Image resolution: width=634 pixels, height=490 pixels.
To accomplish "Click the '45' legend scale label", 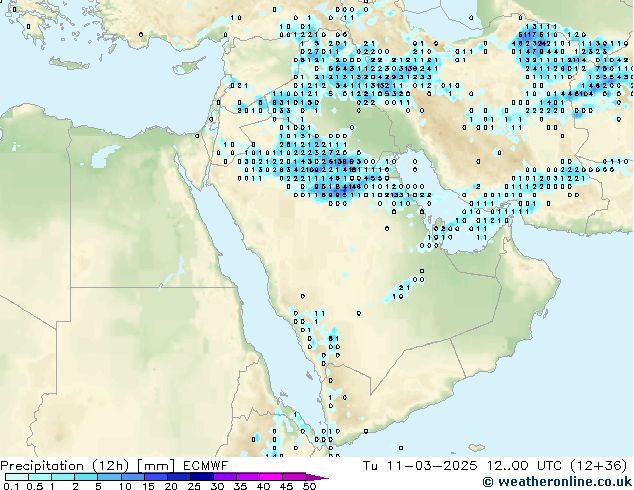I will coord(286,486).
